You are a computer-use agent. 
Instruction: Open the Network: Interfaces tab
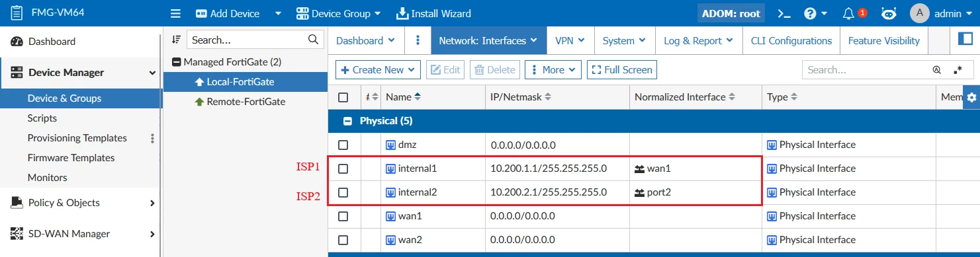click(488, 40)
